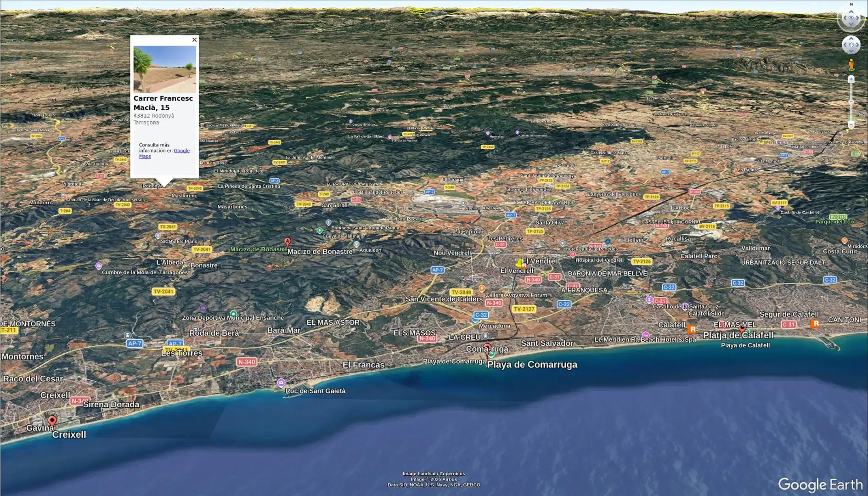Click the Bonastre place label

pos(204,265)
